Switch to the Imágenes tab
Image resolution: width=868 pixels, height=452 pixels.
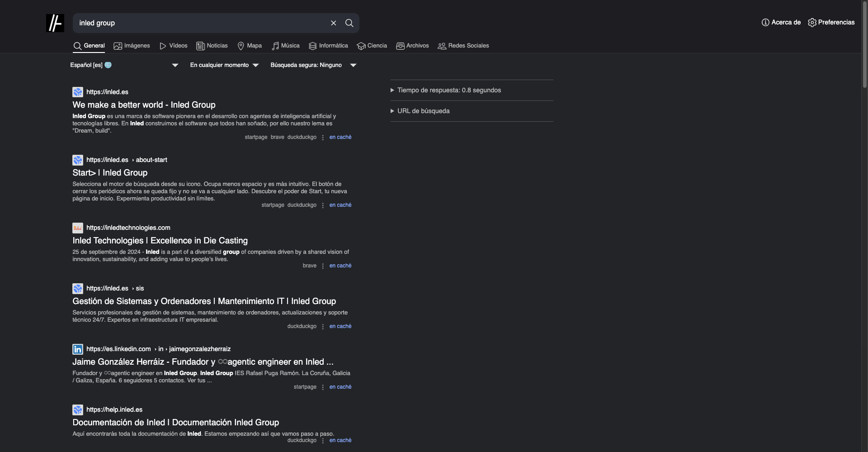click(132, 46)
